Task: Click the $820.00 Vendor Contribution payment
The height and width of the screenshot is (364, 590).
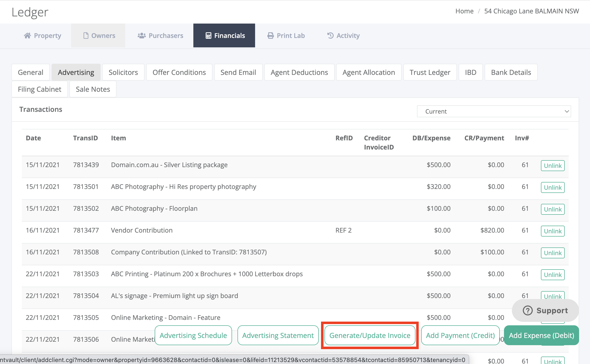Action: 492,230
